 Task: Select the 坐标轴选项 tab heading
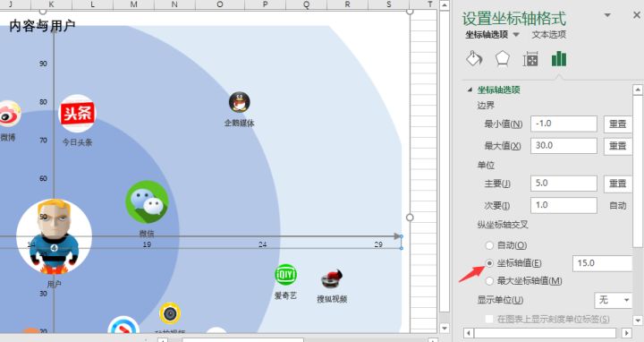point(487,35)
